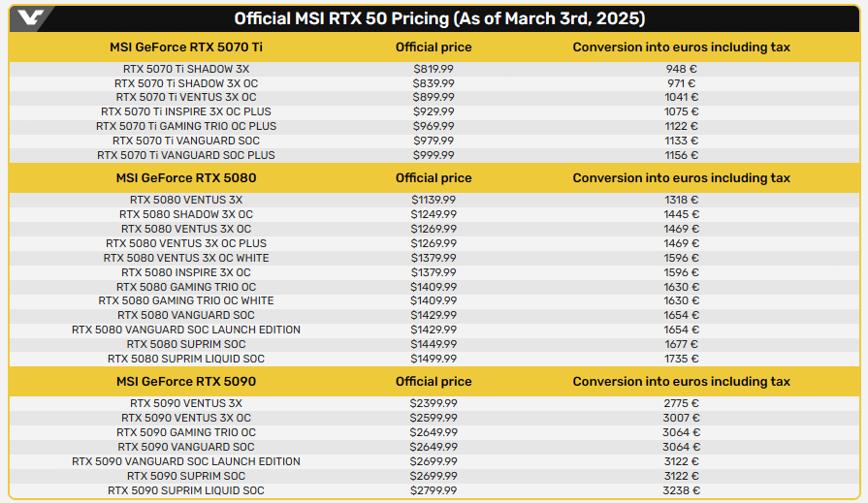Click RTX 5070 Ti VANGUARD SOC PLUS model name

(x=186, y=155)
